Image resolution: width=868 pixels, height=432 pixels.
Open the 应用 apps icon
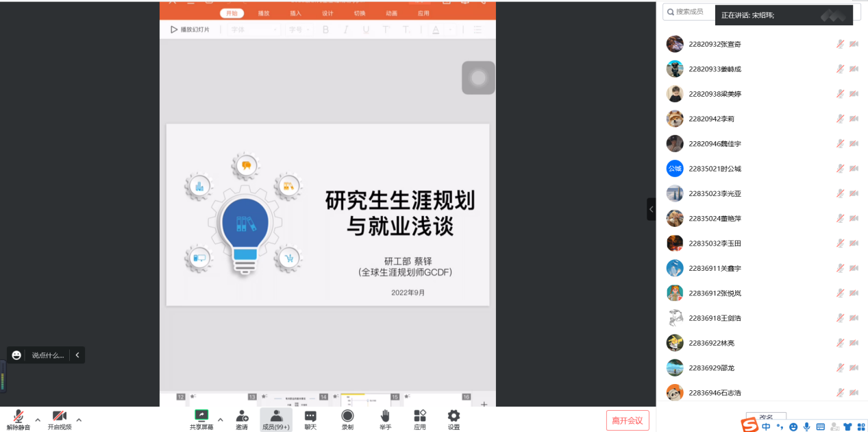[x=420, y=416]
